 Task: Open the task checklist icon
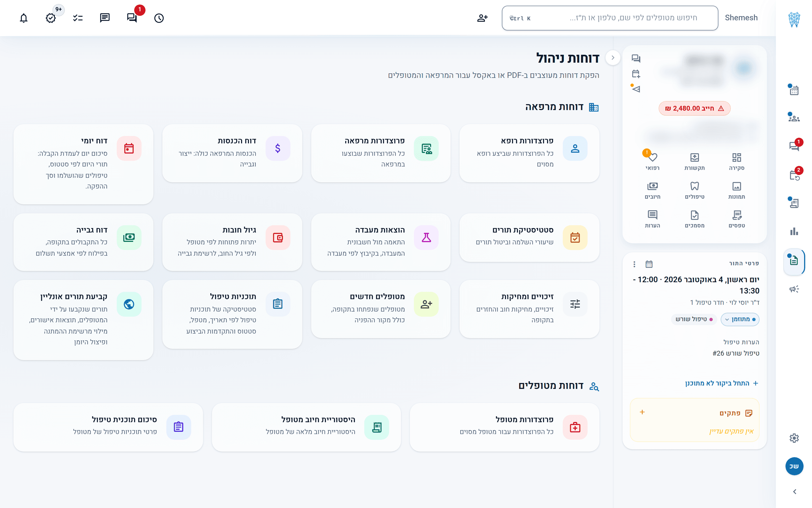[x=78, y=18]
